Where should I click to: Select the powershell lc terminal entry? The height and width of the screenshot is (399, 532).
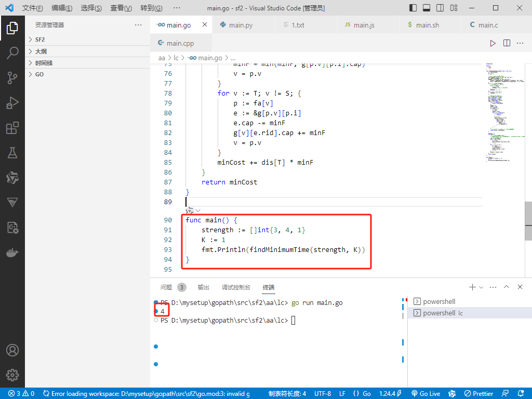point(470,313)
